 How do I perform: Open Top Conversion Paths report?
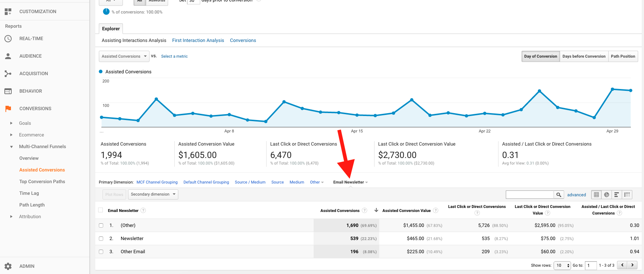tap(42, 182)
